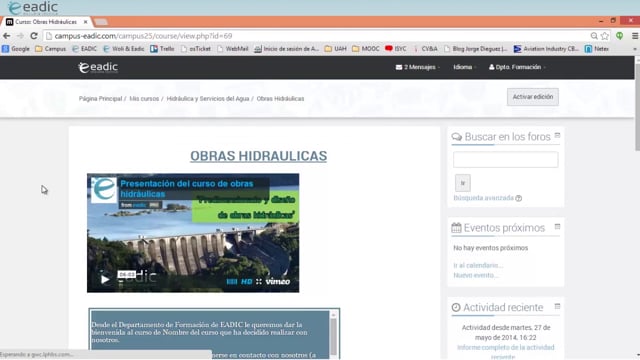
Task: Enter fullscreen in the Vimeo player
Action: tap(259, 282)
